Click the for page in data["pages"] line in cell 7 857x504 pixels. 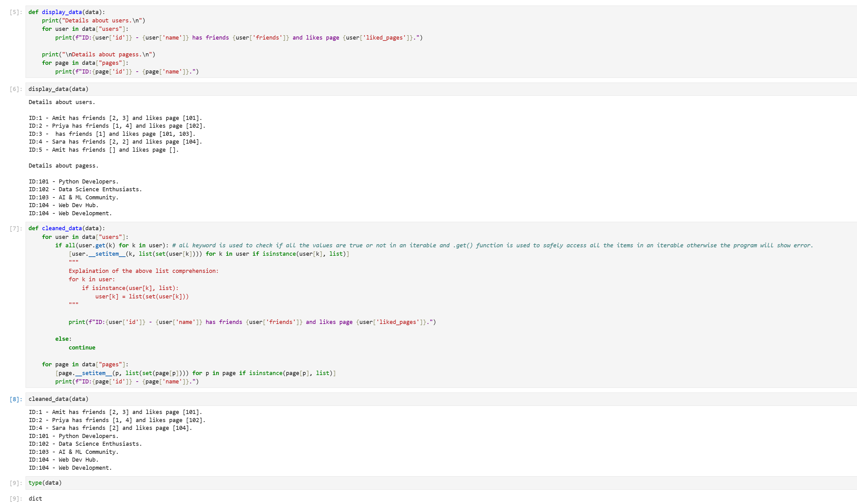(85, 365)
